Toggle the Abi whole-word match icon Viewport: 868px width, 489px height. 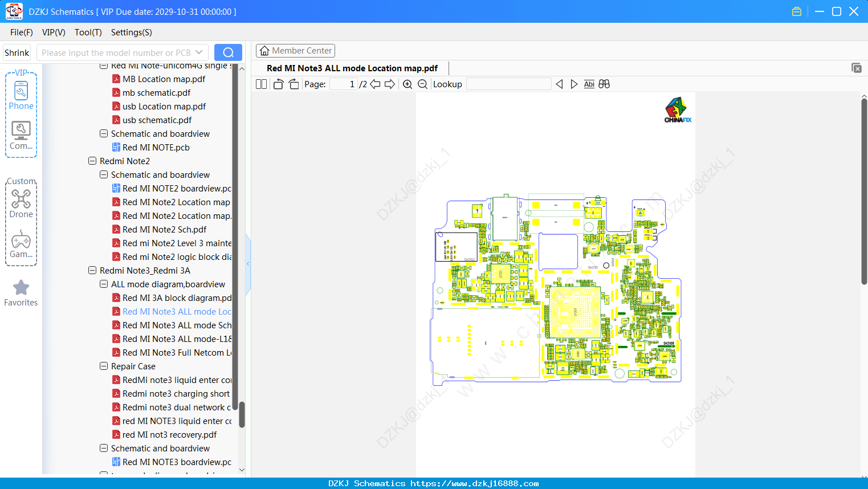[x=589, y=84]
